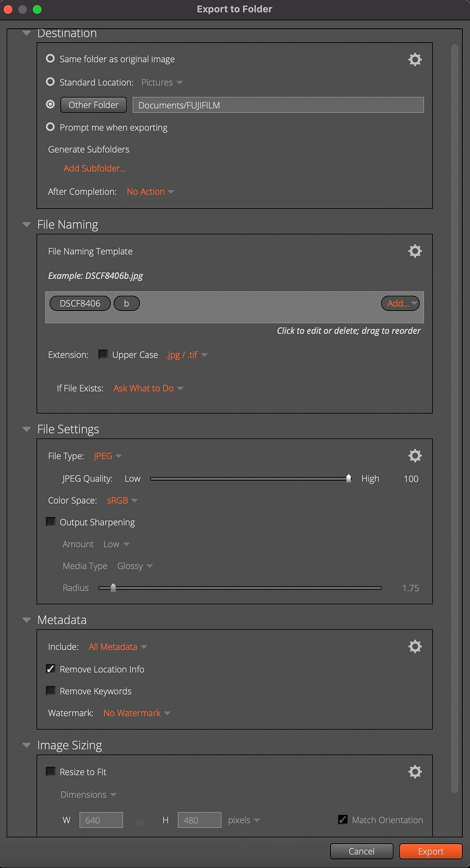Click the aspect lock icon between W and H
This screenshot has width=470, height=868.
click(141, 820)
